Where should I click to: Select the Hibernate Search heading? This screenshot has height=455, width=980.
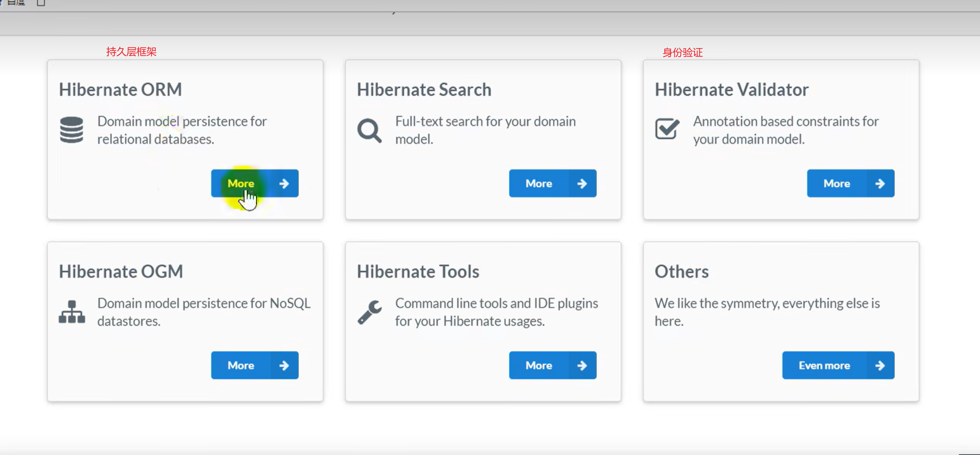click(x=424, y=89)
